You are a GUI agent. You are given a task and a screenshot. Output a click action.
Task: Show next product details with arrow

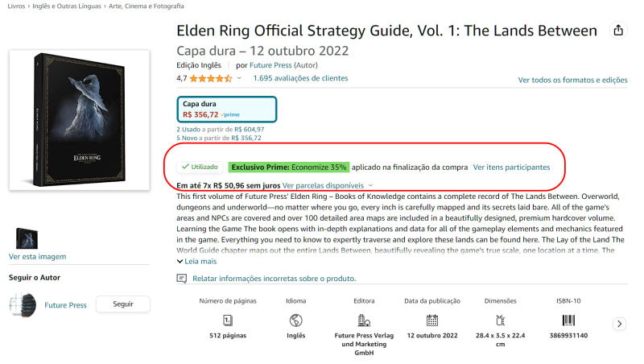coord(619,324)
